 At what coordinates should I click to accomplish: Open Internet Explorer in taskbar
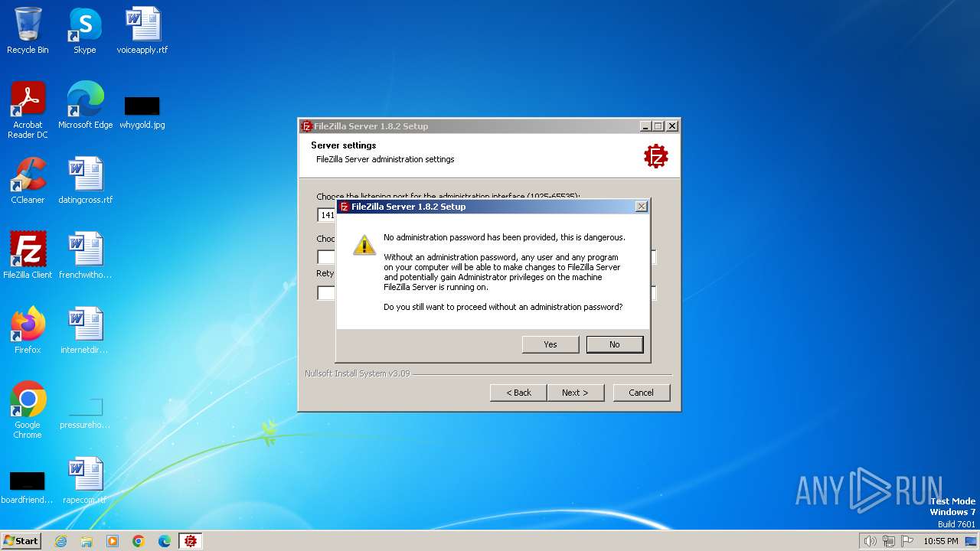tap(60, 541)
